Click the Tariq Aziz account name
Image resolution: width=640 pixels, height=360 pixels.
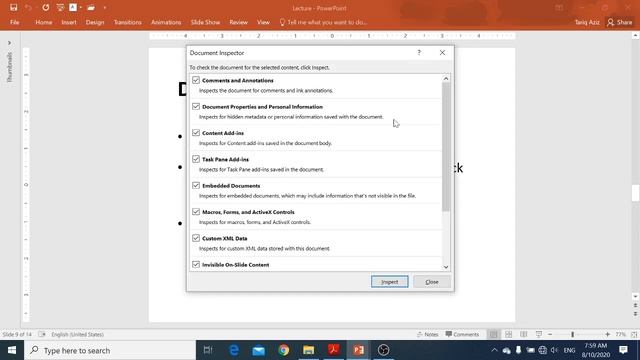[x=587, y=22]
